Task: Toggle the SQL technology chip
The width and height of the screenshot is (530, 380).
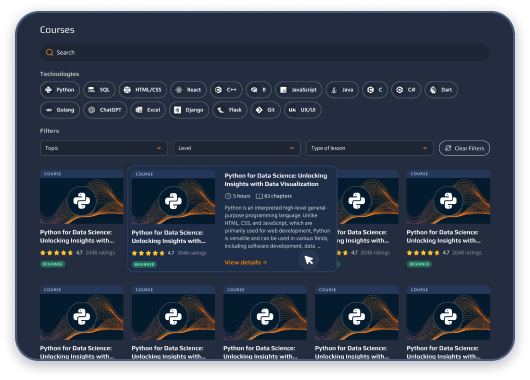Action: coord(99,90)
